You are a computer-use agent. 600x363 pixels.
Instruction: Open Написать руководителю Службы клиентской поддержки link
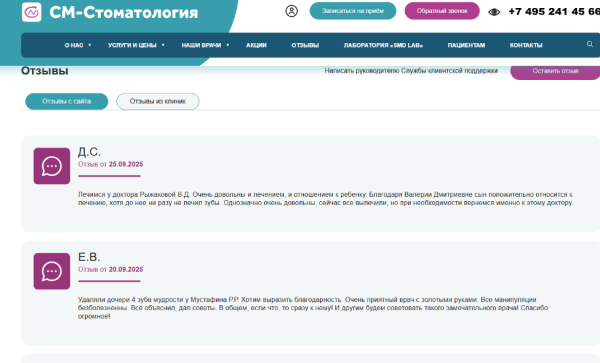point(411,71)
